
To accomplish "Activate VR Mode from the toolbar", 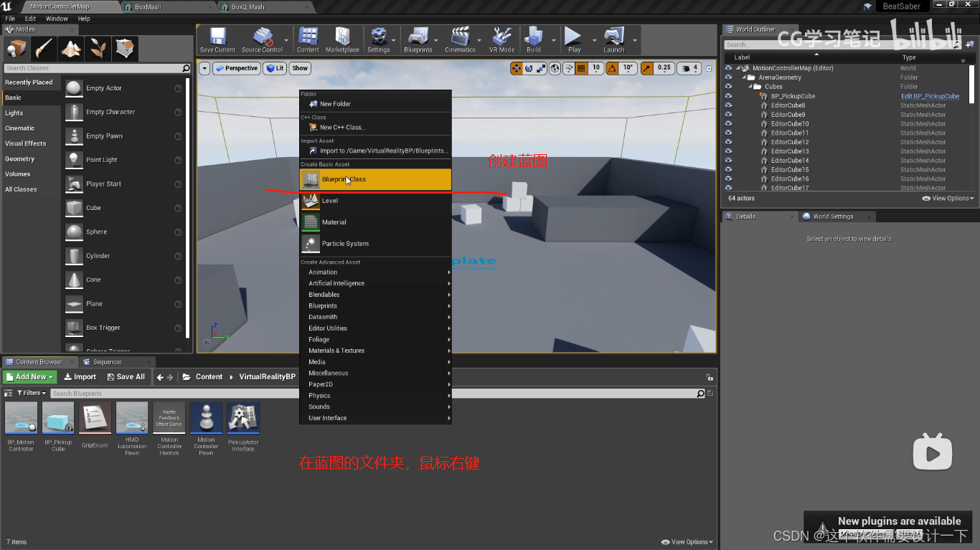I will [x=501, y=40].
